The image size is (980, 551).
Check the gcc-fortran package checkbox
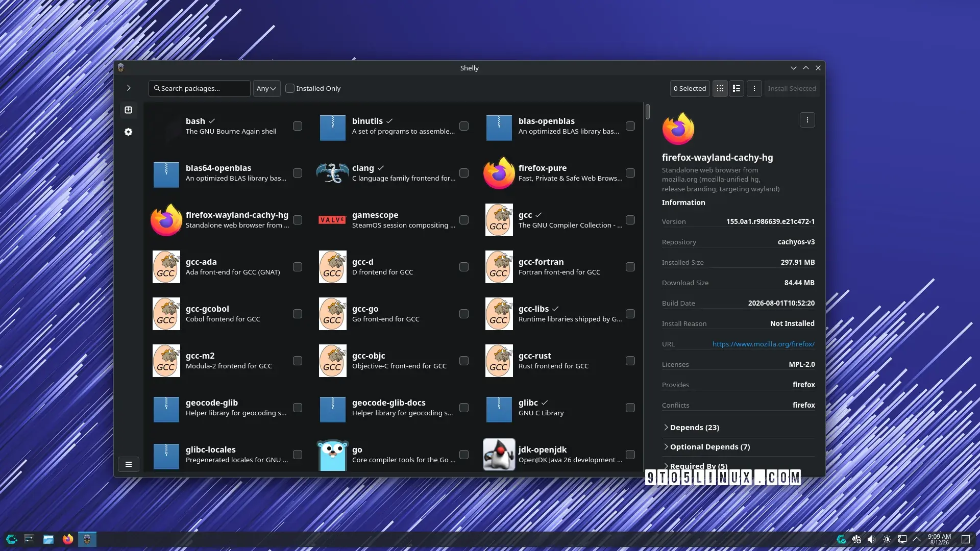point(630,267)
